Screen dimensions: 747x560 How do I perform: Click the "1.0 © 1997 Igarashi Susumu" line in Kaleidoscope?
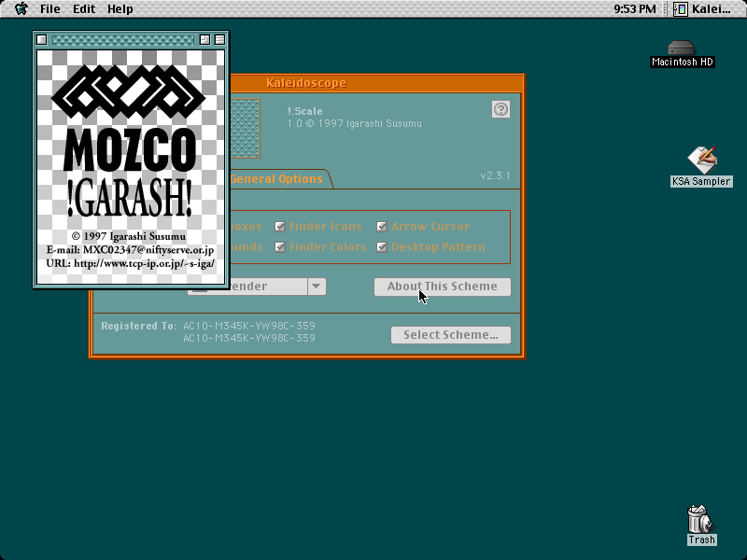[355, 124]
